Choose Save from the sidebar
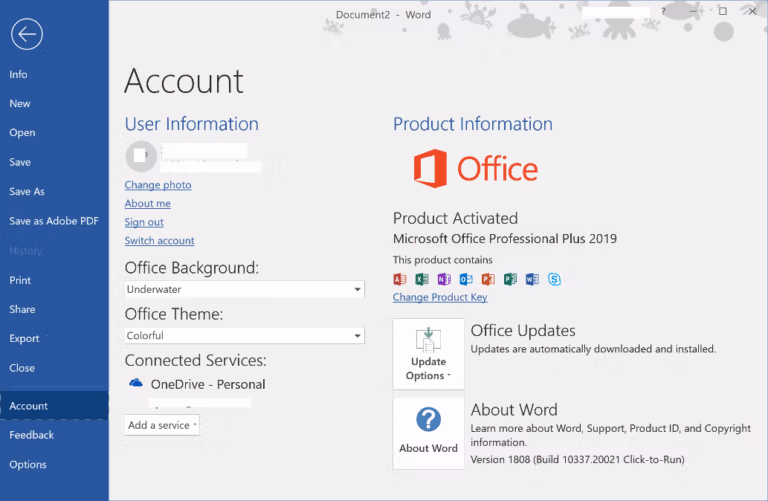The height and width of the screenshot is (501, 768). pos(20,162)
